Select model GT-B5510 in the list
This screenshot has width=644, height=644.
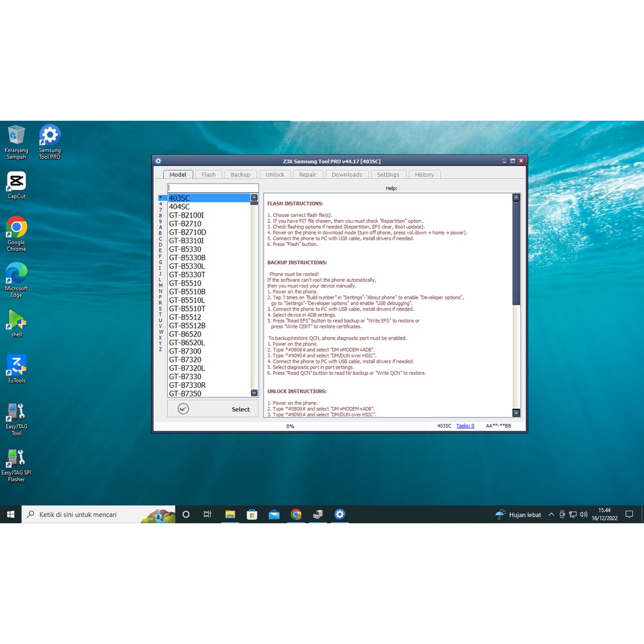click(x=209, y=283)
